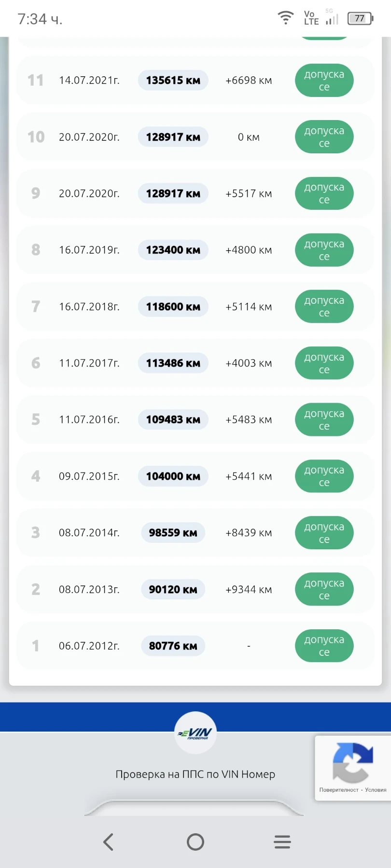
Task: Open the Поверителност privacy link
Action: (339, 790)
